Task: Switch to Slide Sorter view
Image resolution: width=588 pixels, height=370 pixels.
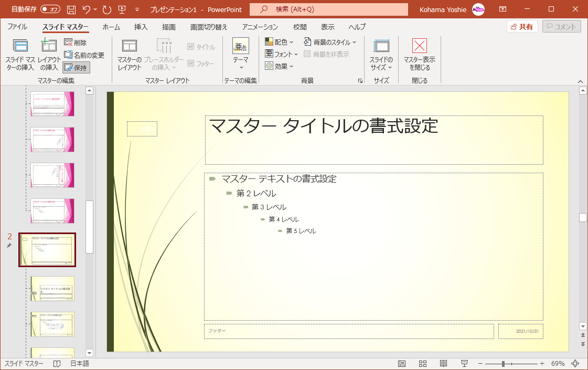Action: pos(423,364)
